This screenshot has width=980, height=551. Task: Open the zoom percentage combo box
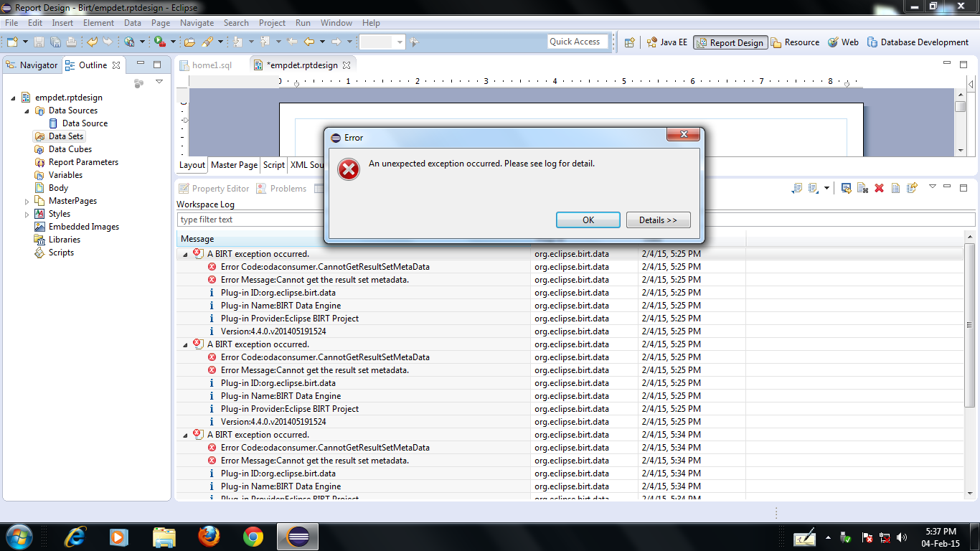click(x=382, y=42)
